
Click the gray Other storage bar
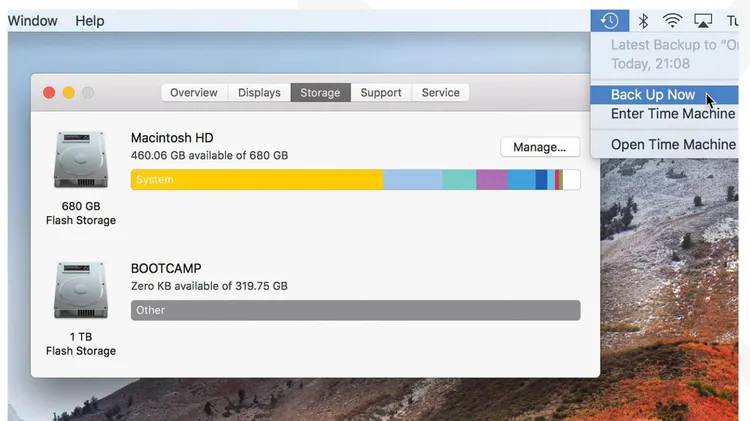355,310
